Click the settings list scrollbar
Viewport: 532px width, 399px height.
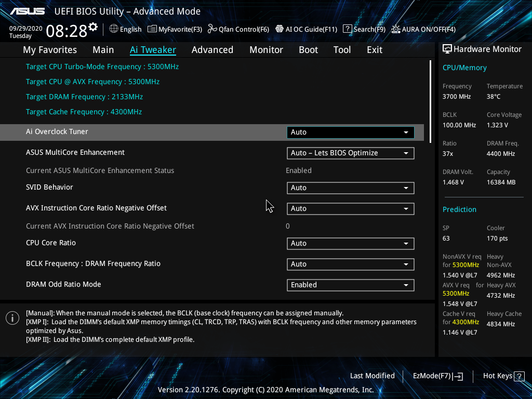pos(430,101)
